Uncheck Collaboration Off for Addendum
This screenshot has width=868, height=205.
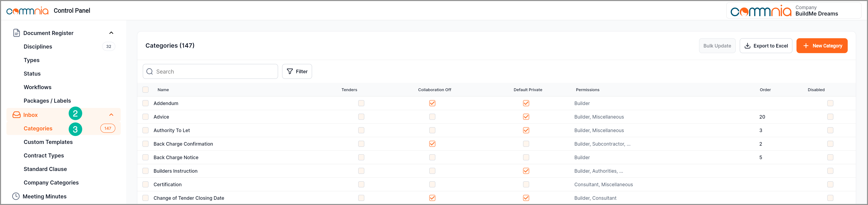(x=432, y=103)
